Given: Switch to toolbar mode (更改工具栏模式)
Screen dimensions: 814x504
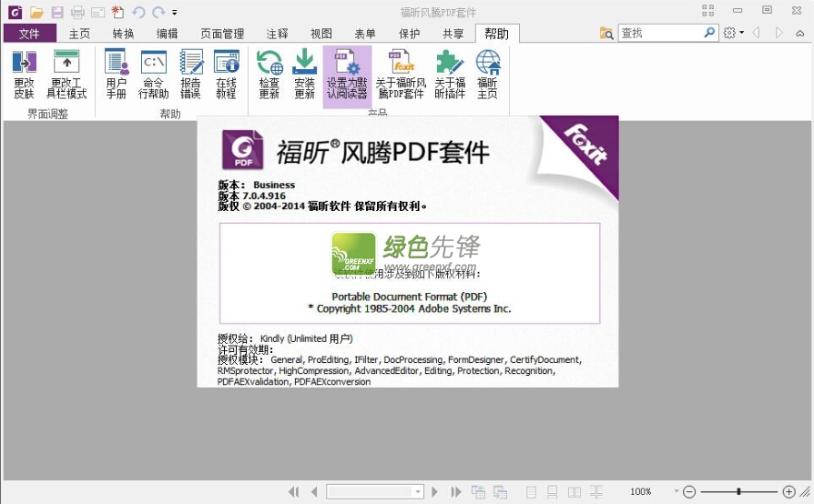Looking at the screenshot, I should (66, 75).
